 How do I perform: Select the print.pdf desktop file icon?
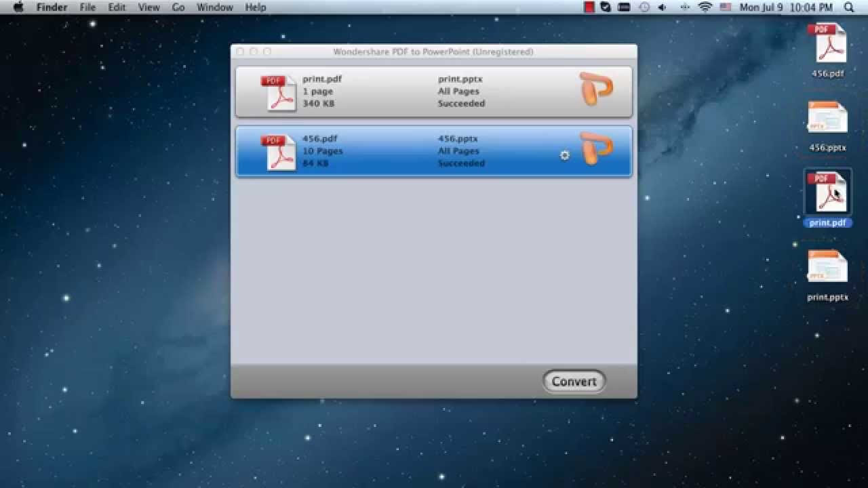coord(827,192)
